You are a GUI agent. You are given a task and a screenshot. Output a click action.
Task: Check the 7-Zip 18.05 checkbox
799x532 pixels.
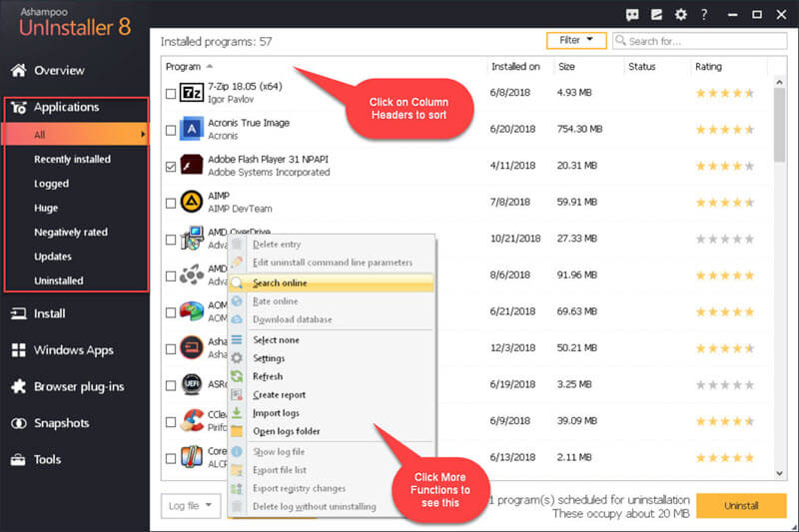(171, 94)
